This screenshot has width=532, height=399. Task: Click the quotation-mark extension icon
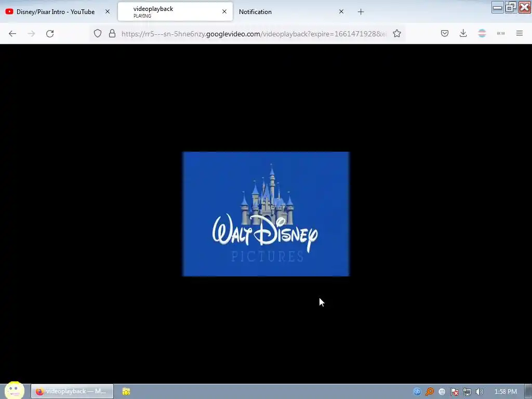(501, 33)
